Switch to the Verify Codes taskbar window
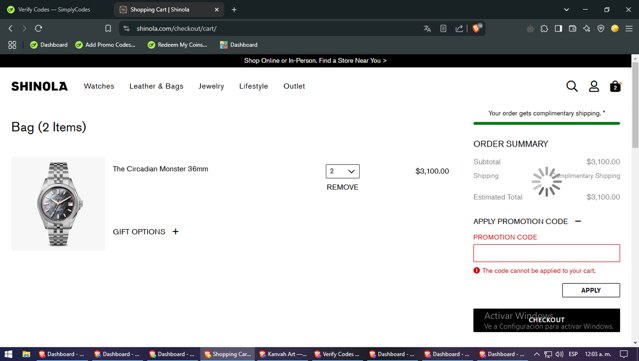Viewport: 639px width, 361px height. tap(337, 354)
